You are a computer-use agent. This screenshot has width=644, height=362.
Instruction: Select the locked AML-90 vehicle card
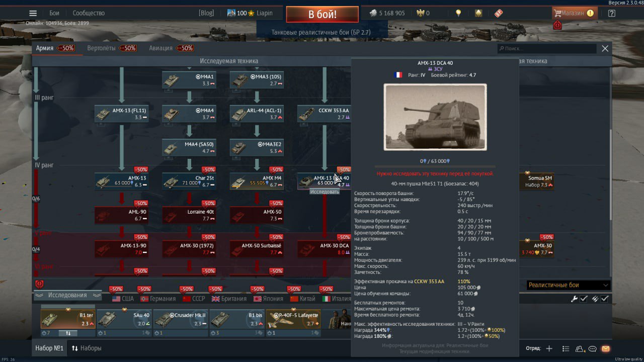coord(122,215)
